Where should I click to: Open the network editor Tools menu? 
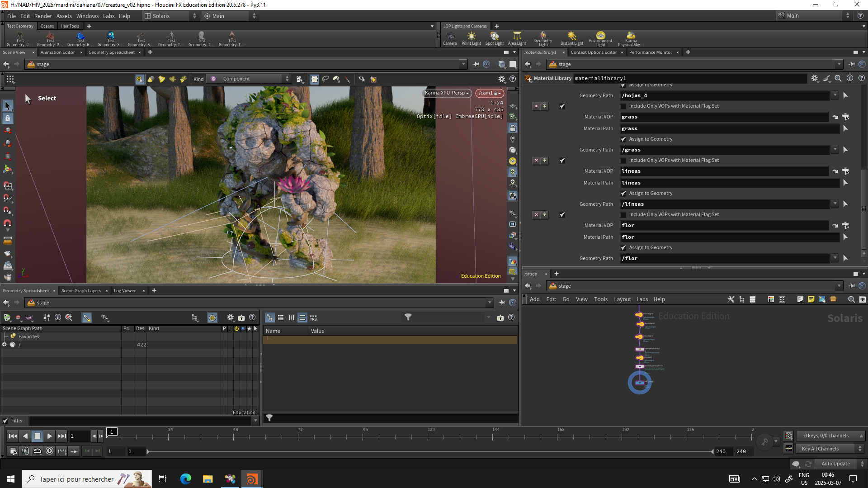click(601, 299)
